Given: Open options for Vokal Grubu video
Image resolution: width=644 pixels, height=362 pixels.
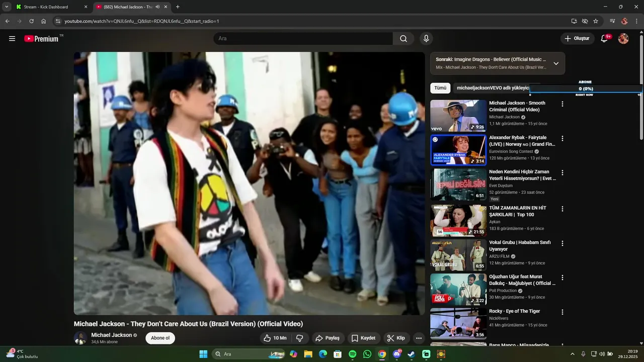Looking at the screenshot, I should (x=562, y=243).
